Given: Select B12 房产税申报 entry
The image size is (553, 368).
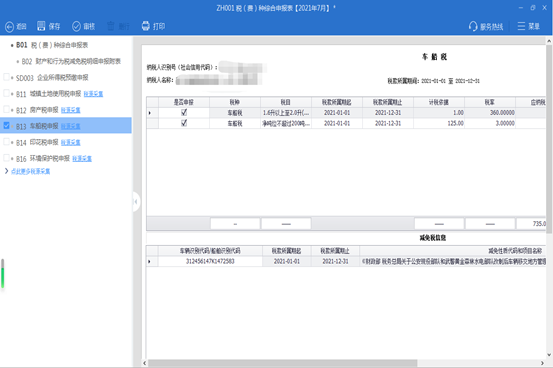Looking at the screenshot, I should point(37,110).
